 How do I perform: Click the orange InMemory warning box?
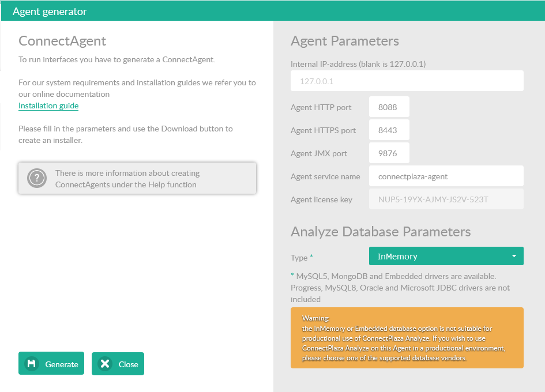coord(407,338)
